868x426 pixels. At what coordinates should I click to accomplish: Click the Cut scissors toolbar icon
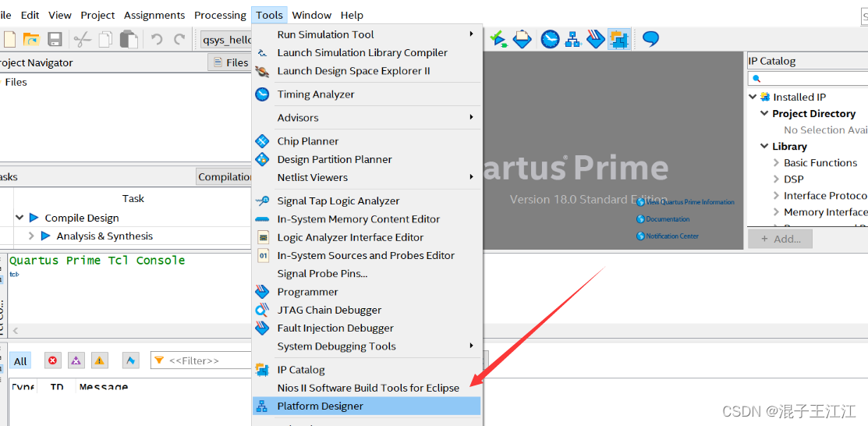pos(83,39)
